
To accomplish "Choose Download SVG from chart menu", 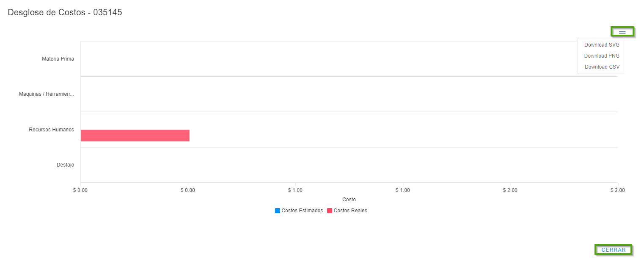I will tap(602, 45).
